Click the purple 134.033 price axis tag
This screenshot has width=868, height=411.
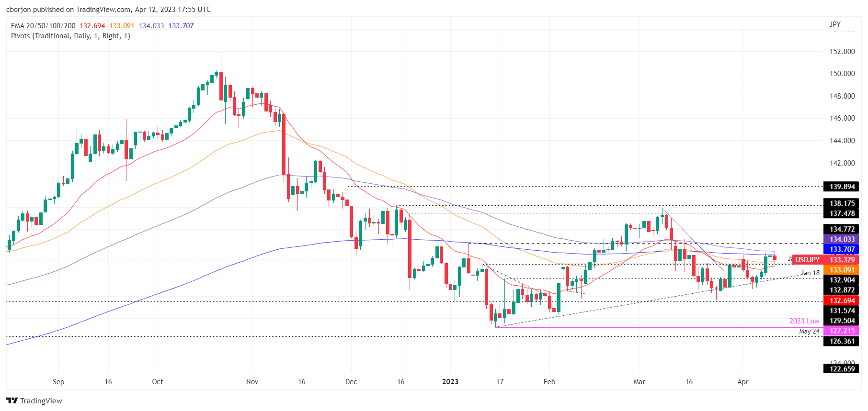842,239
